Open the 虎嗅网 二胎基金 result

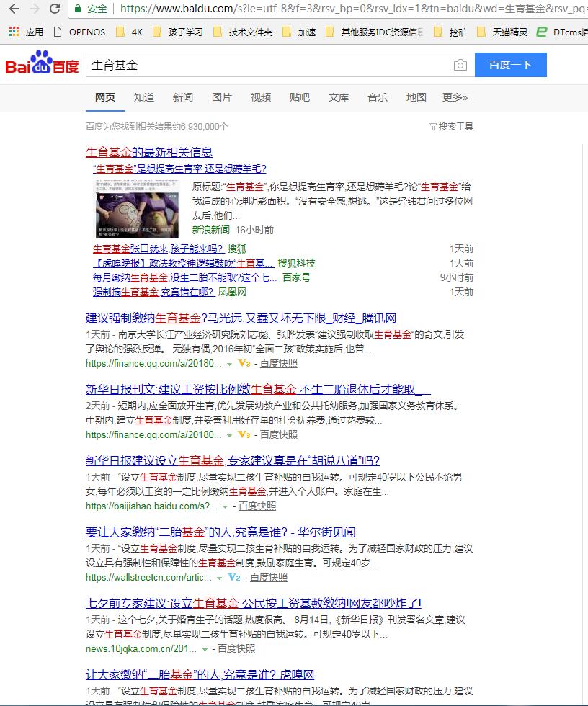200,674
